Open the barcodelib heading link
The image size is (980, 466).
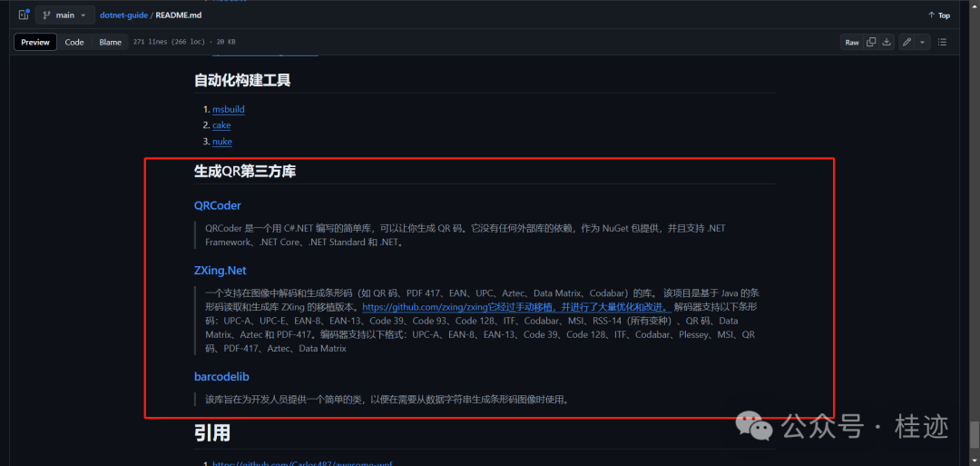pos(222,376)
